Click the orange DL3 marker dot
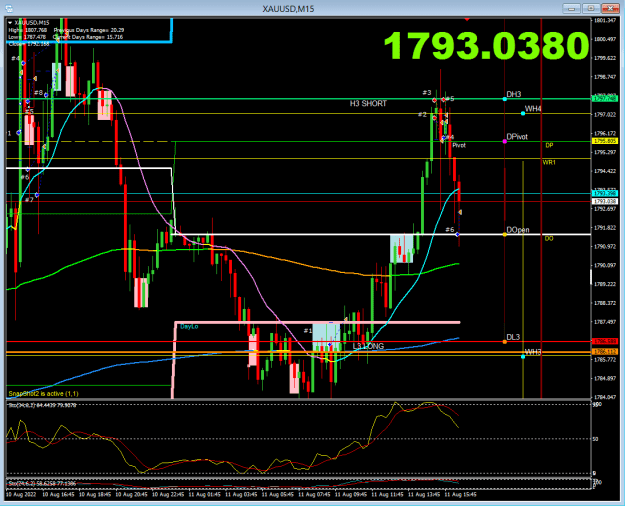625x506 pixels. pos(505,342)
